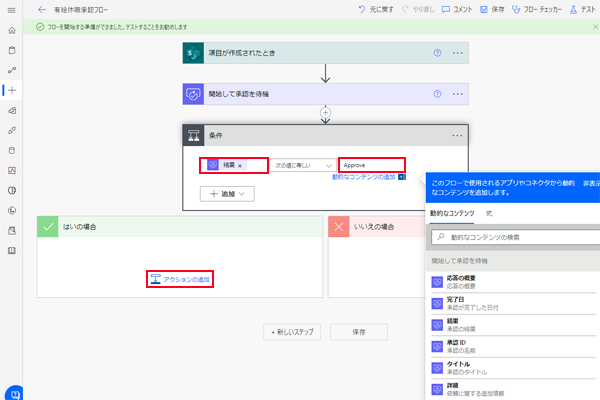
Task: Remove the 結果 token from the condition
Action: pyautogui.click(x=240, y=166)
